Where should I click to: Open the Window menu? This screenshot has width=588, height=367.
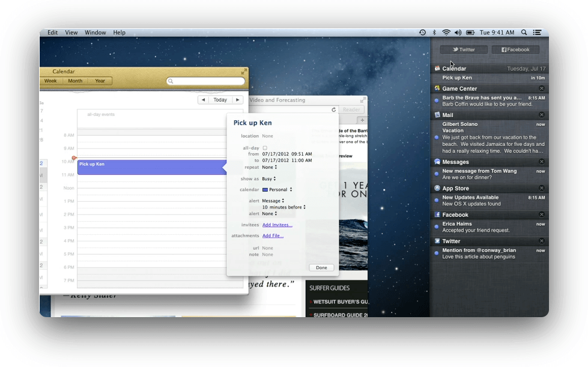(95, 32)
